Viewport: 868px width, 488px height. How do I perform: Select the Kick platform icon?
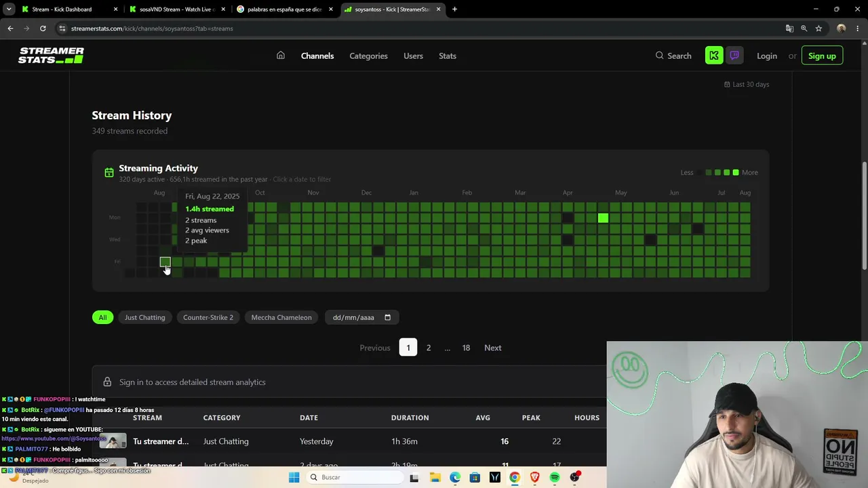[714, 56]
